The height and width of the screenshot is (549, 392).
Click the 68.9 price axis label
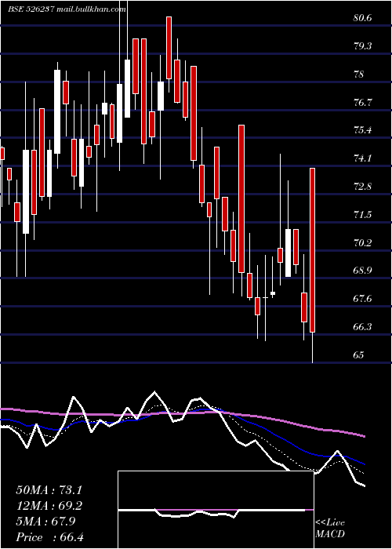[362, 271]
